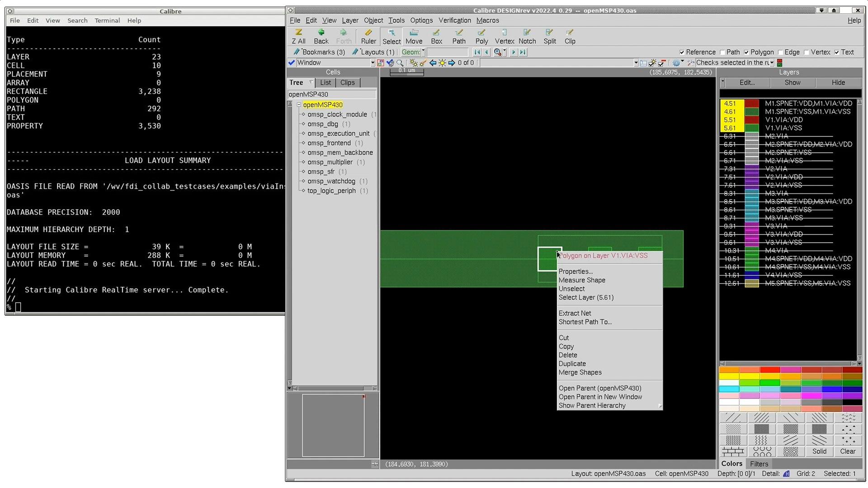Select the Ruler measurement tool

368,36
